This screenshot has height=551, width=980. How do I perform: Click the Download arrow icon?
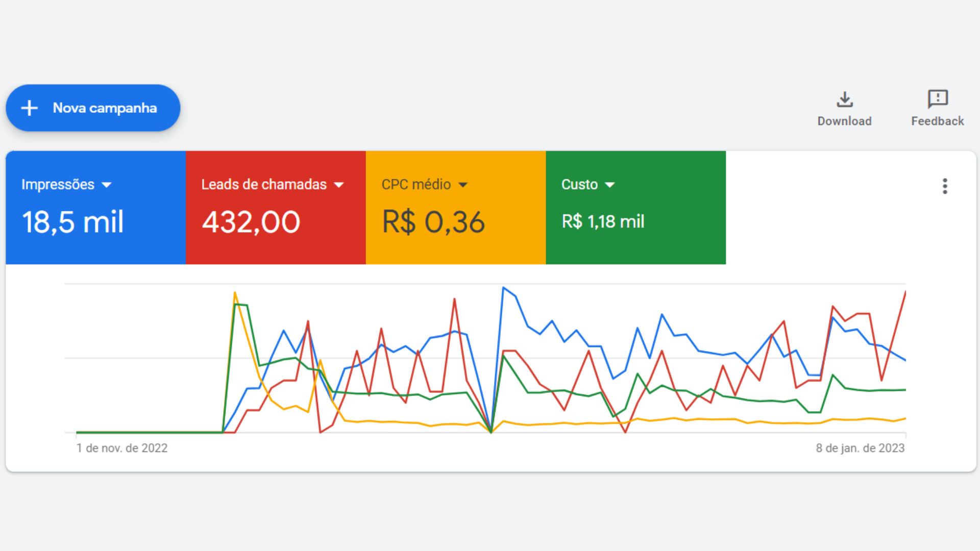845,99
